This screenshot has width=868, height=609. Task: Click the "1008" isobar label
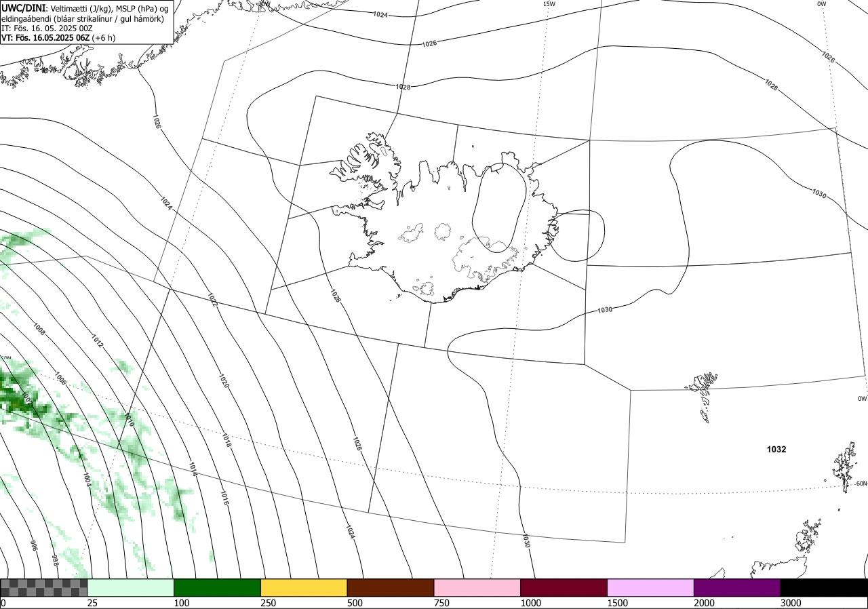click(39, 330)
